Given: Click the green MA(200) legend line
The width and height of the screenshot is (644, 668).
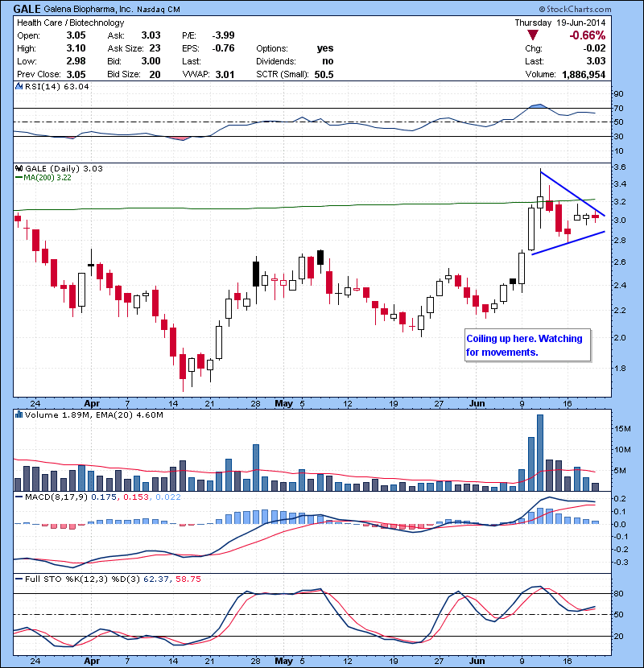Looking at the screenshot, I should [x=19, y=178].
